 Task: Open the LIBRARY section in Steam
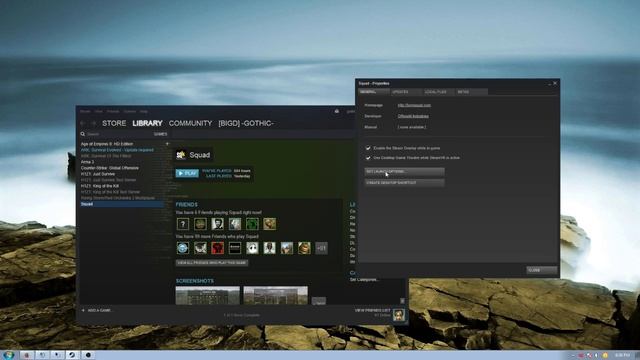147,123
